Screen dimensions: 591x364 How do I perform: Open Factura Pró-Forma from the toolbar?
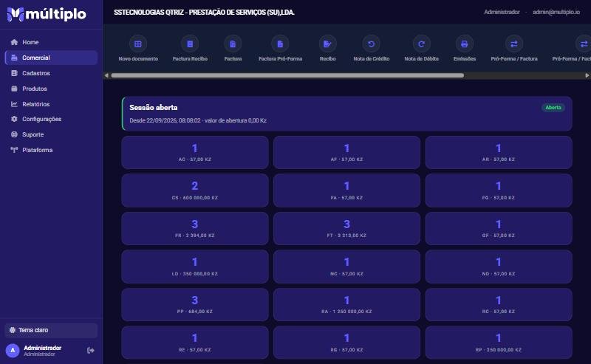click(280, 44)
